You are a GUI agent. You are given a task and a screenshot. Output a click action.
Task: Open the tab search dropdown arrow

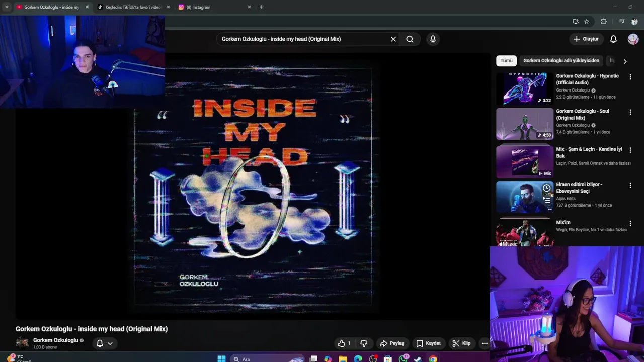[7, 7]
